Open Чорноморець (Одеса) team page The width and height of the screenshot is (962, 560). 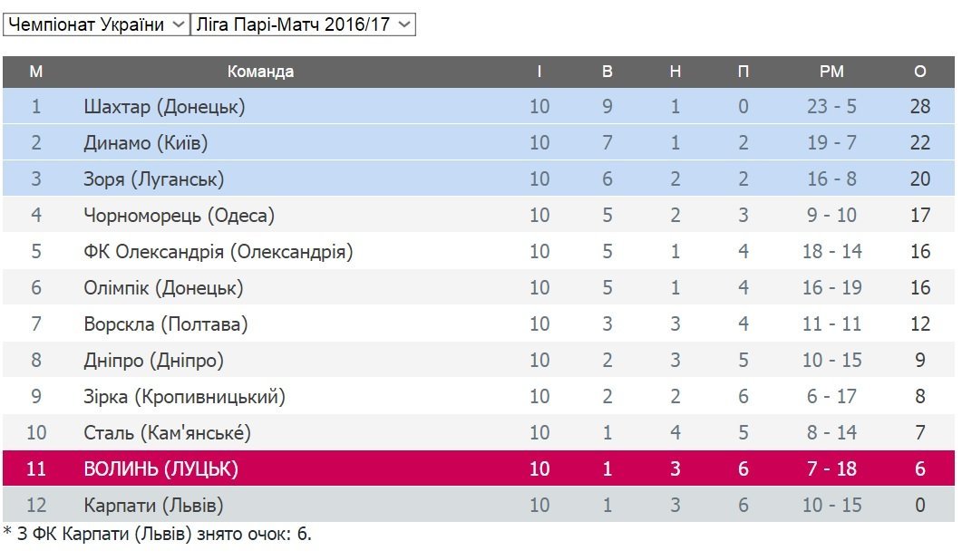179,216
